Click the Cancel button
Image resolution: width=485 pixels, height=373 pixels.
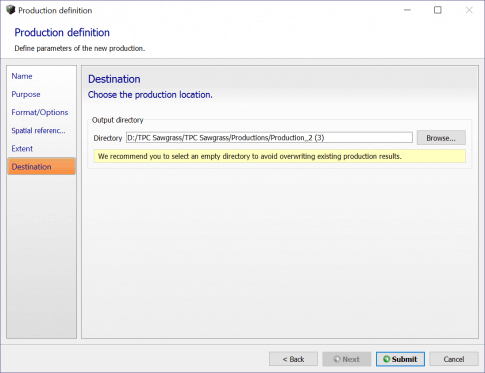point(454,359)
